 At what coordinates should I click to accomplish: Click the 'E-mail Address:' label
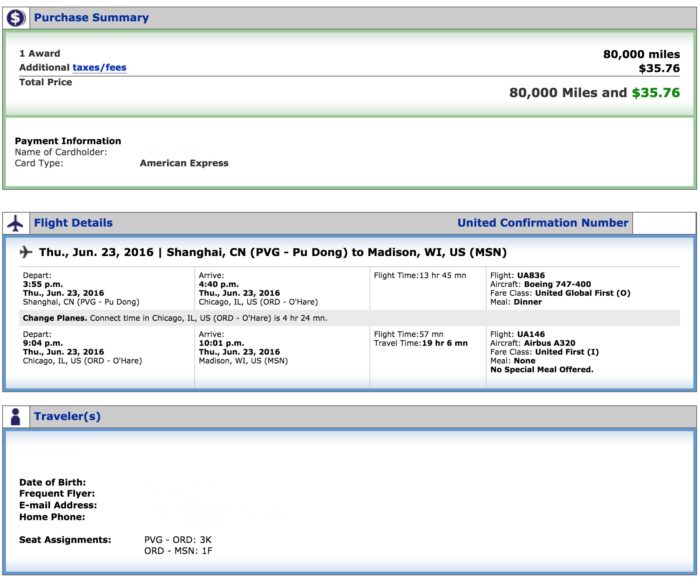click(x=58, y=505)
